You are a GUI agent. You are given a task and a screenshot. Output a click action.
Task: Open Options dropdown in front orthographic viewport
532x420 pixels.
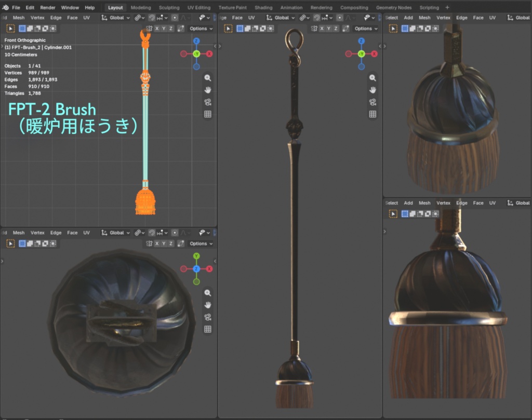click(x=201, y=29)
